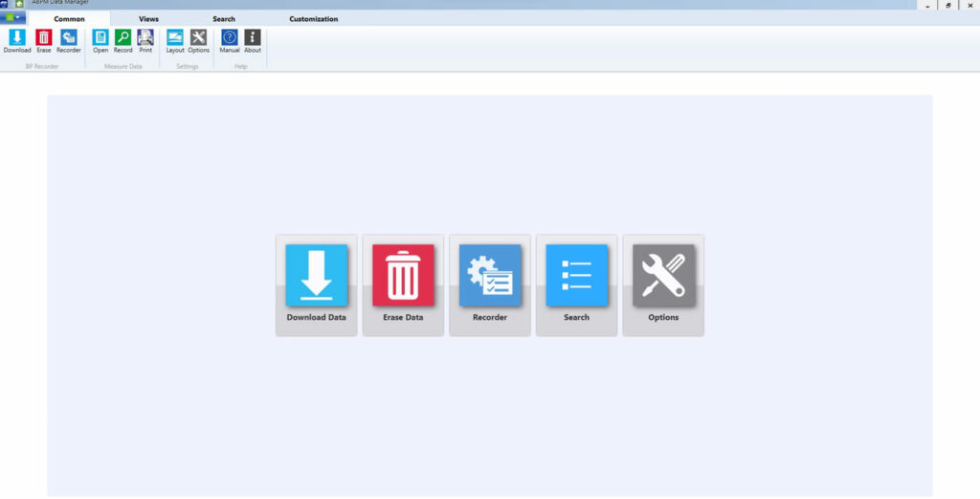Open the Search ribbon tab
The height and width of the screenshot is (499, 980).
(224, 19)
